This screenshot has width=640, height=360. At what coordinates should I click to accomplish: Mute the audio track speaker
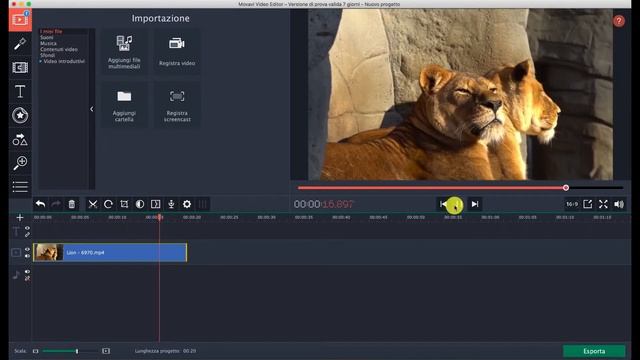27,272
